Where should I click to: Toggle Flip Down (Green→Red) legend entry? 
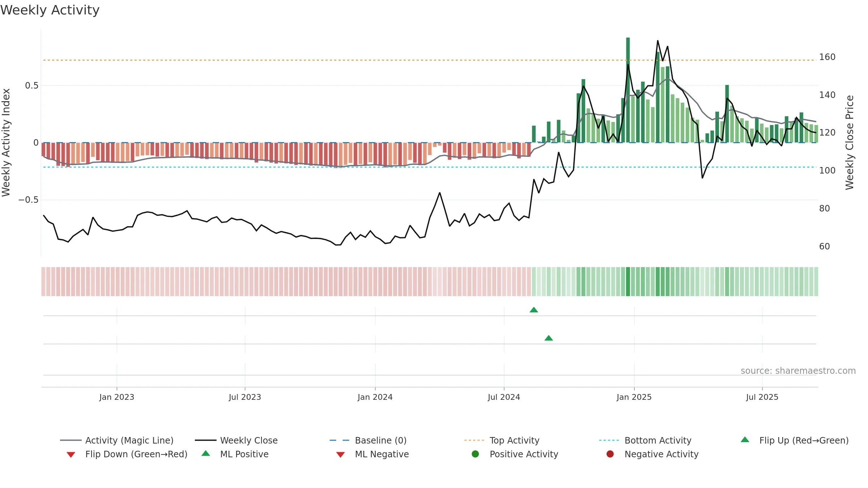127,454
